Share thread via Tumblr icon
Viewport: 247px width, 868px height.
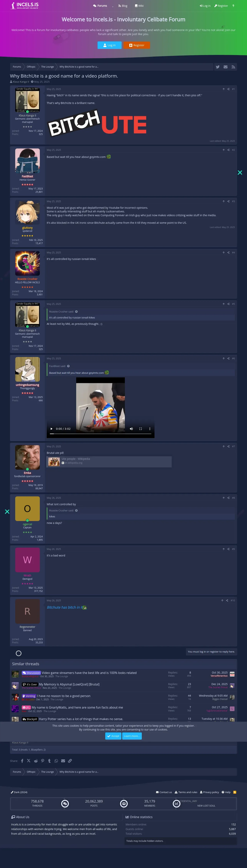point(49,761)
